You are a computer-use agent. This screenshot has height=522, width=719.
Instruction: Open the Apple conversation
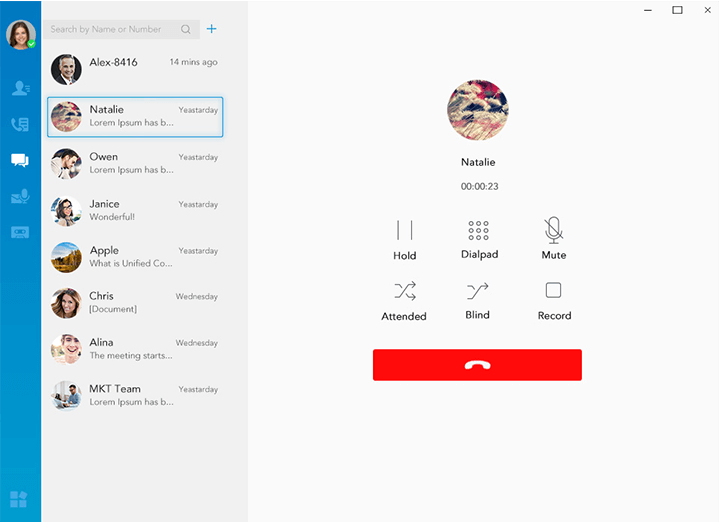tap(135, 257)
